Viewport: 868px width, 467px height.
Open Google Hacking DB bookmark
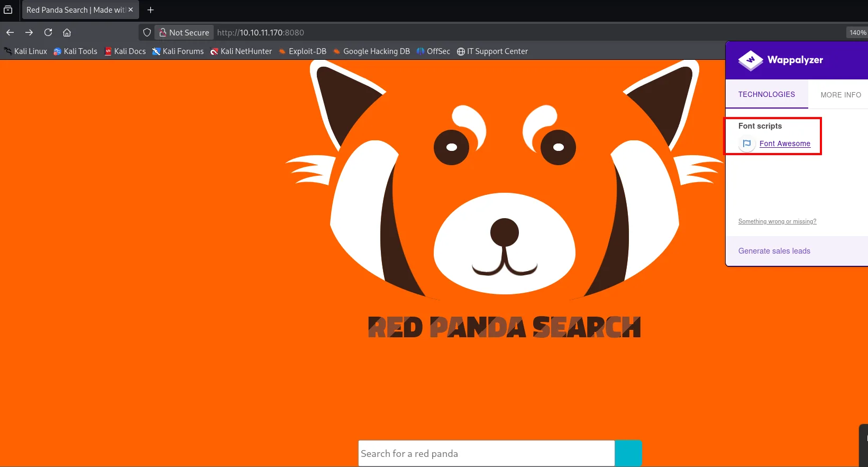[x=371, y=51]
